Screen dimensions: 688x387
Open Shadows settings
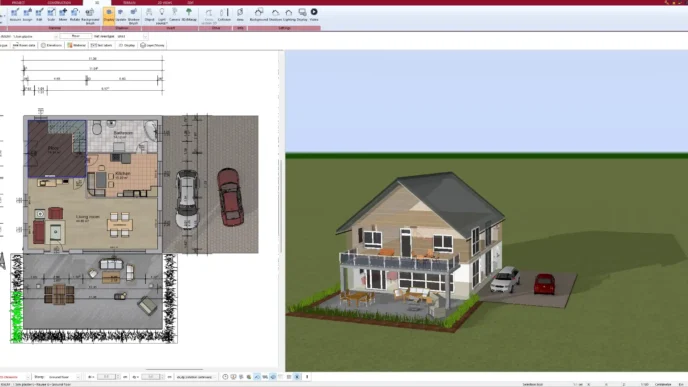pyautogui.click(x=275, y=14)
